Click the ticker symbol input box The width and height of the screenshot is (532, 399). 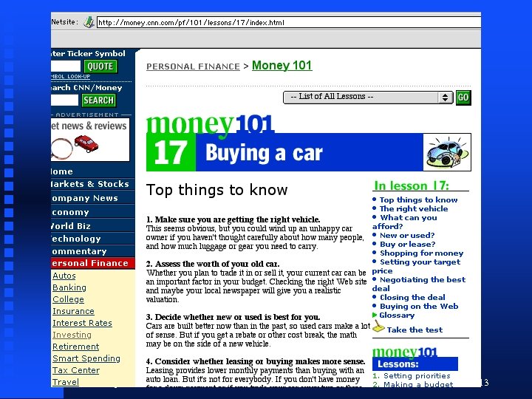click(66, 66)
